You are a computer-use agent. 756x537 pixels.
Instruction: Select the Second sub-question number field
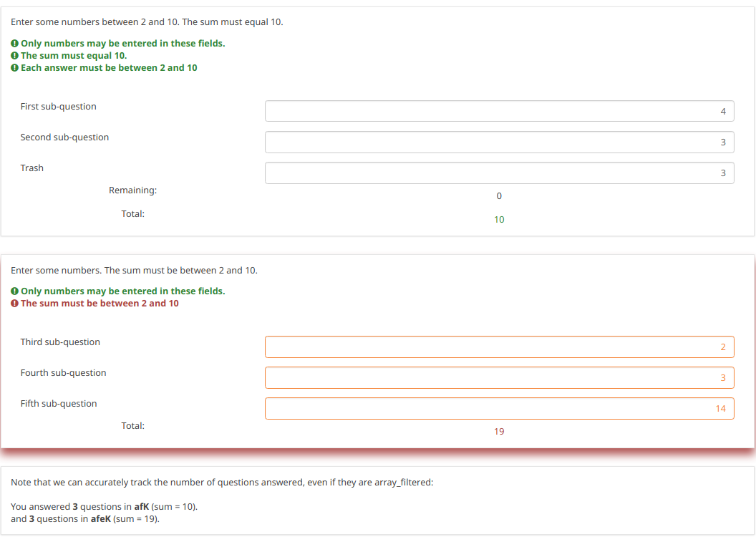click(499, 142)
